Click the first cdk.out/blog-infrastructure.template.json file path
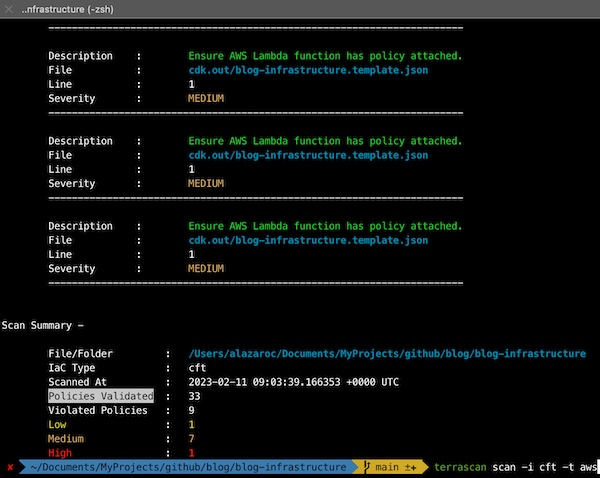This screenshot has height=478, width=600. [x=308, y=70]
